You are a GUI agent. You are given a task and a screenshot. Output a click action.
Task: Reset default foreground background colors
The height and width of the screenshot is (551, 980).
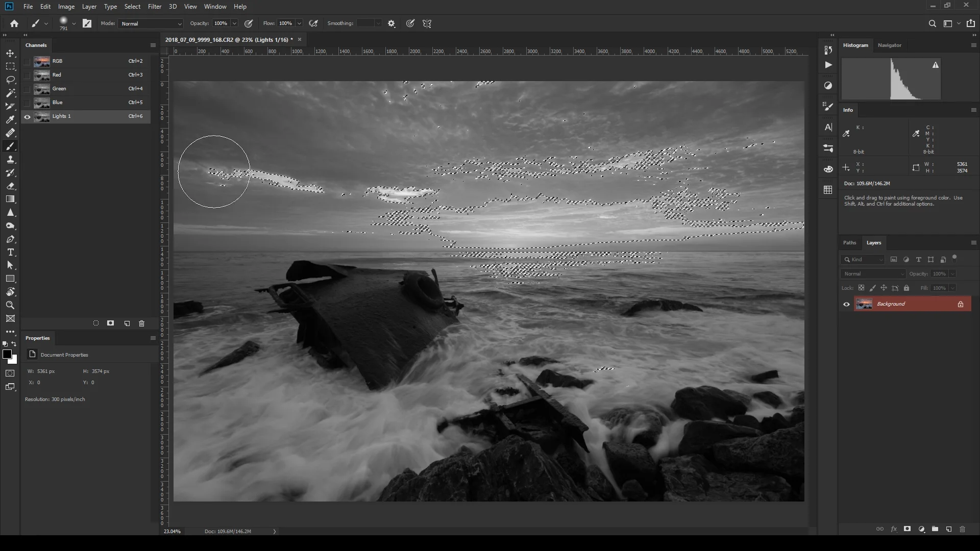[5, 344]
